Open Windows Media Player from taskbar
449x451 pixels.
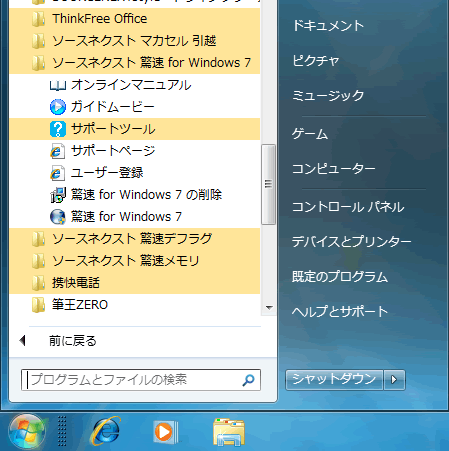click(166, 432)
